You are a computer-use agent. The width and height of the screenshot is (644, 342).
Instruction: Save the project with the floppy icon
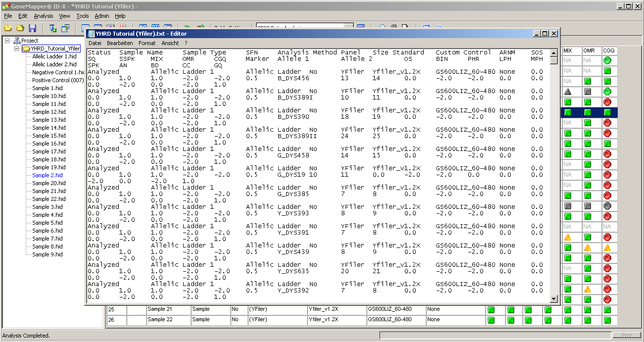[x=33, y=28]
